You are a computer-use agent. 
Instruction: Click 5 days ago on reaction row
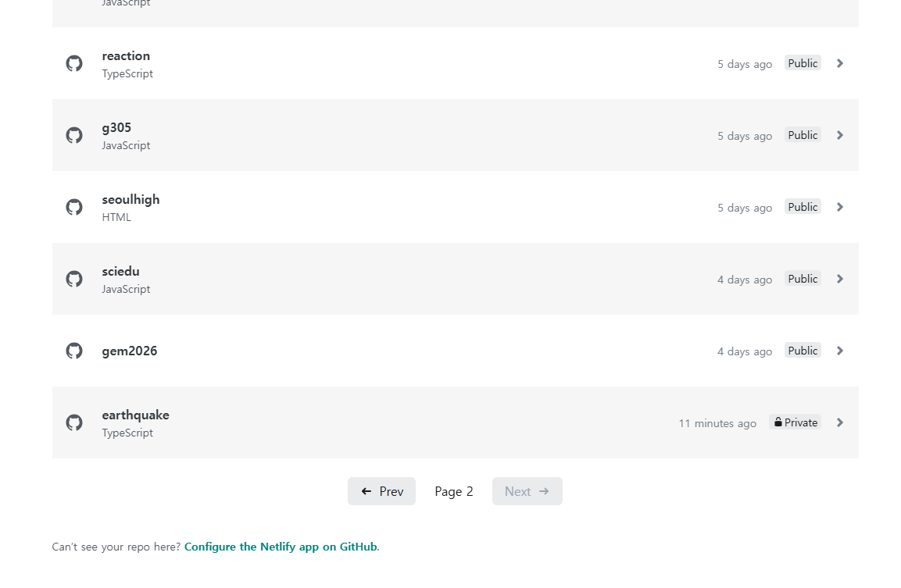click(745, 64)
